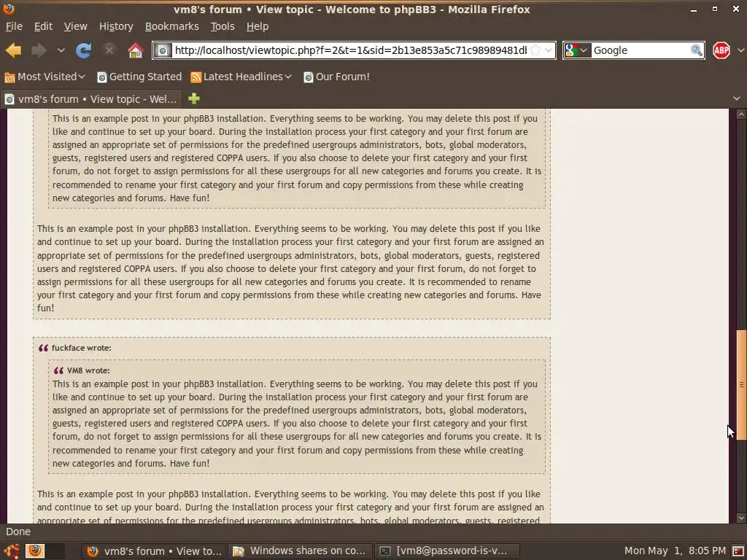Click the scrollbar up arrow
The height and width of the screenshot is (560, 747).
[x=741, y=114]
